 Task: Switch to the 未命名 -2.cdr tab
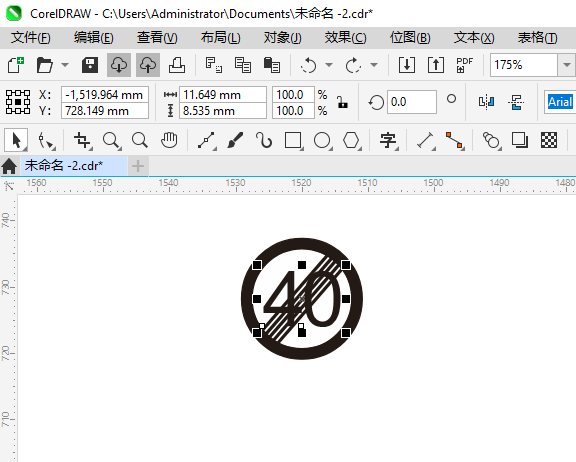pyautogui.click(x=73, y=166)
